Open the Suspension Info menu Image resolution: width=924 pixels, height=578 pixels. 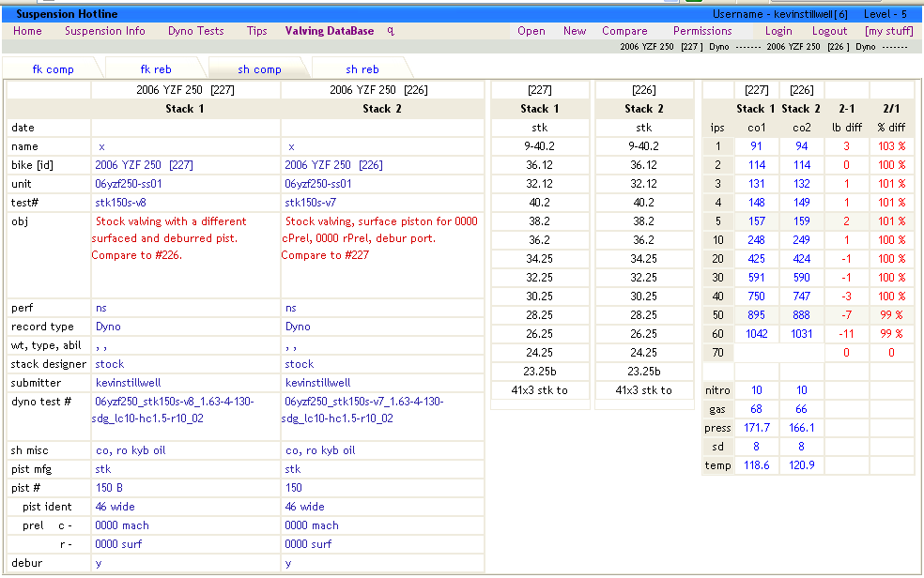click(x=105, y=31)
